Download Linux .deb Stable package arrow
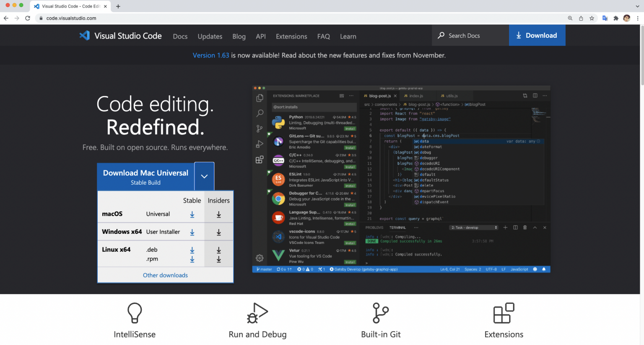Screen dimensions: 644x345 point(192,250)
